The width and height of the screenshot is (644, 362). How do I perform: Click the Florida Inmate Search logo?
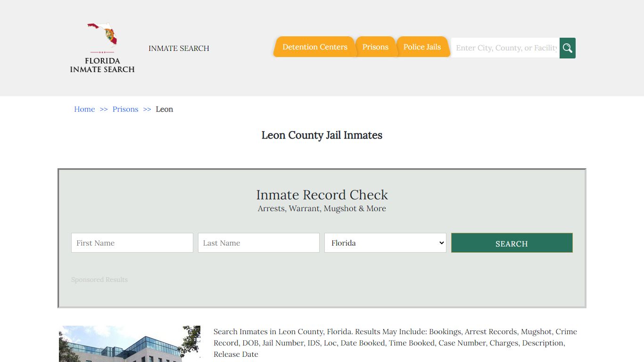[102, 48]
